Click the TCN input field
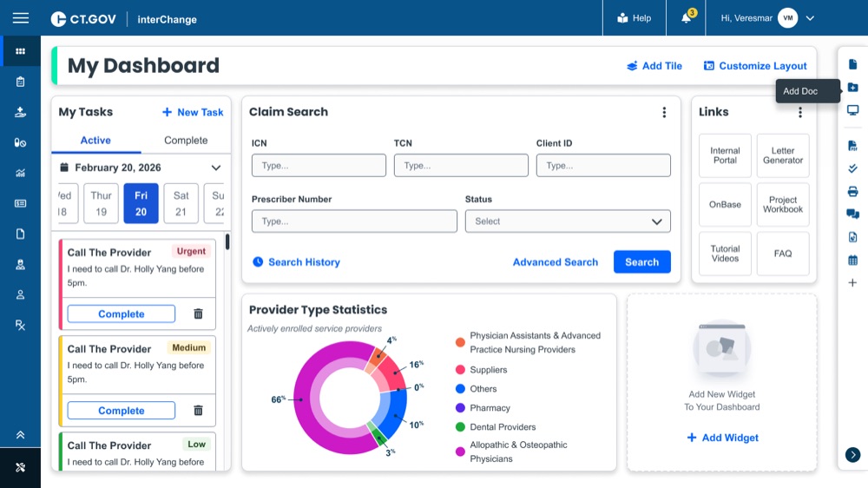This screenshot has width=868, height=488. pyautogui.click(x=461, y=166)
